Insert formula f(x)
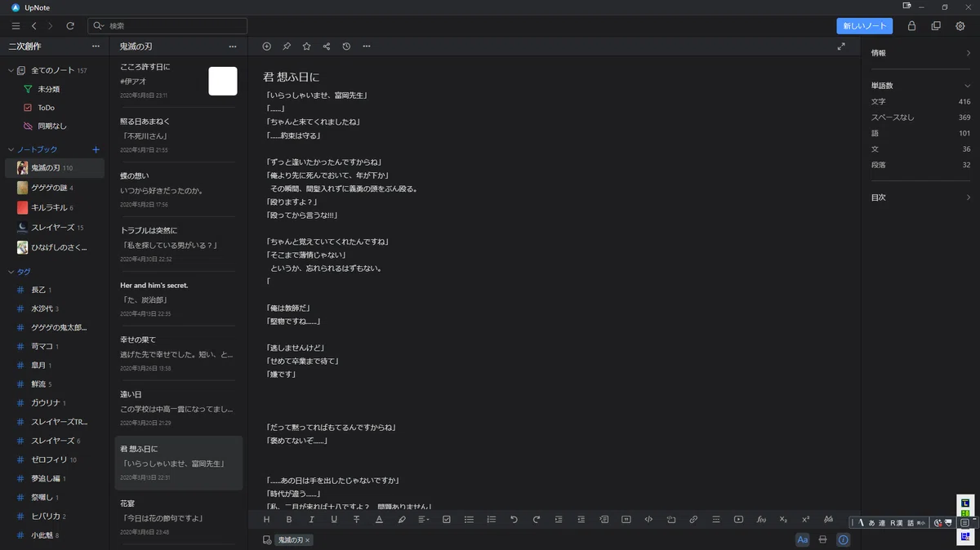 tap(761, 519)
